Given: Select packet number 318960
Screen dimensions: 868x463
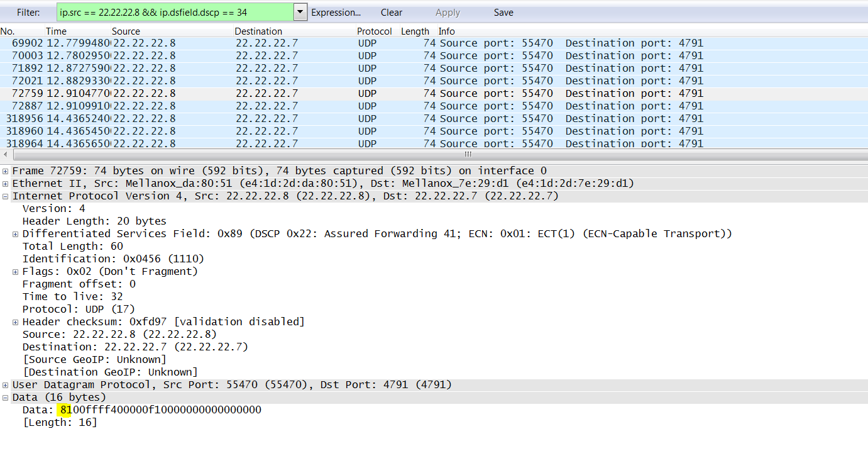Looking at the screenshot, I should [434, 131].
